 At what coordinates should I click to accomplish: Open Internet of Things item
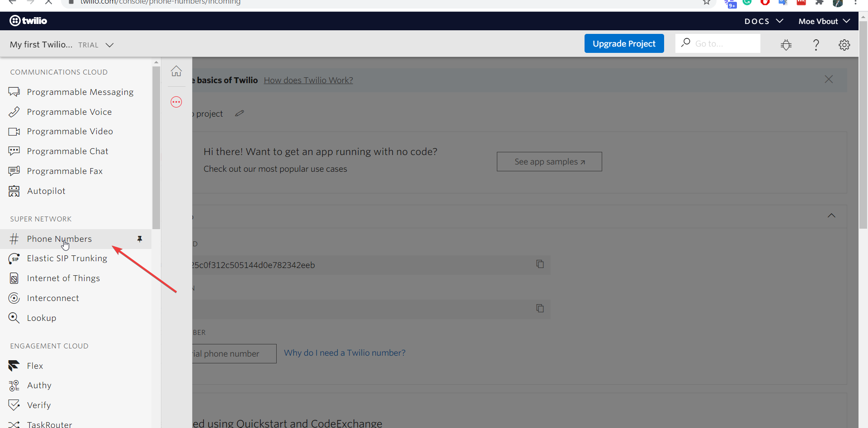click(63, 278)
